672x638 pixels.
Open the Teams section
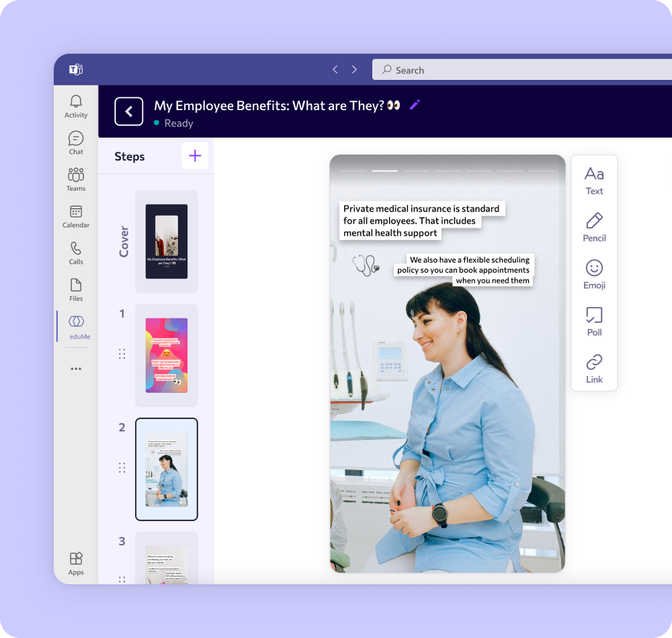(x=76, y=179)
